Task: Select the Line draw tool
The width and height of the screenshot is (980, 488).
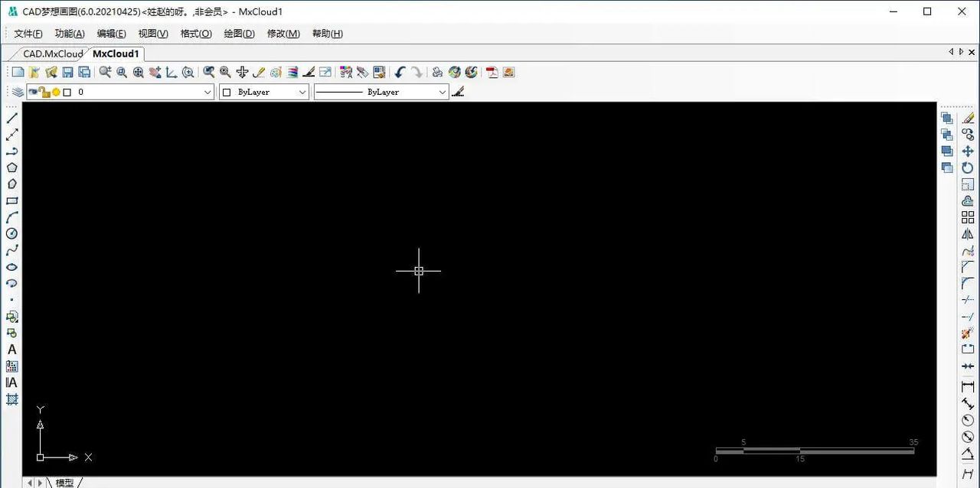Action: 11,118
